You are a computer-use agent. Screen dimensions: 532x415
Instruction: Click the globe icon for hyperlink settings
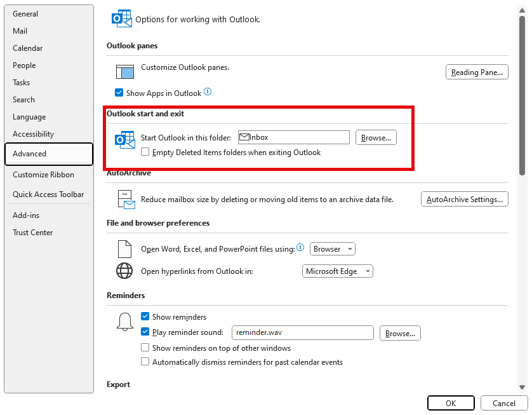124,271
